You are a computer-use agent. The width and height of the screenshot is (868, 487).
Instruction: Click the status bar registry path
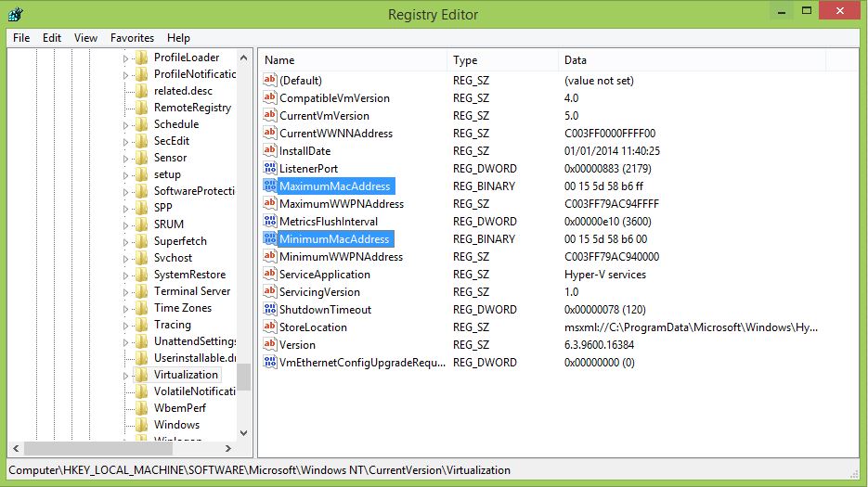point(259,470)
